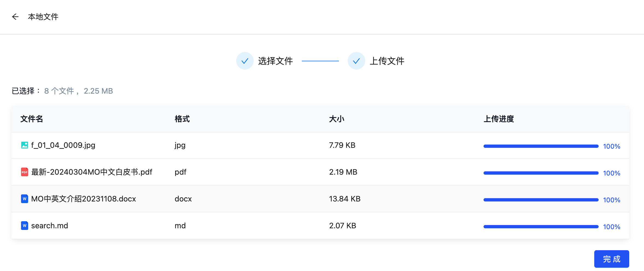Select the 选择文件 step label
Viewport: 644px width, 271px height.
point(276,61)
